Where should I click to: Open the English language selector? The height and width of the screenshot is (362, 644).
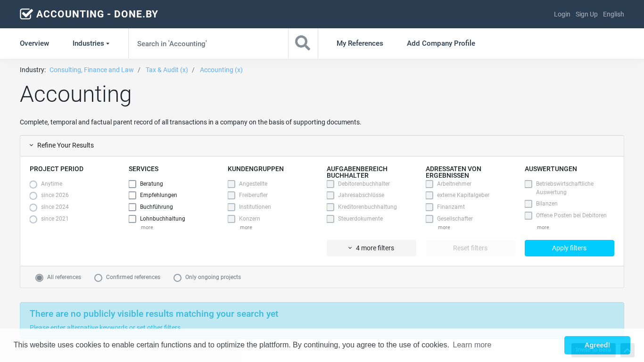pos(613,14)
